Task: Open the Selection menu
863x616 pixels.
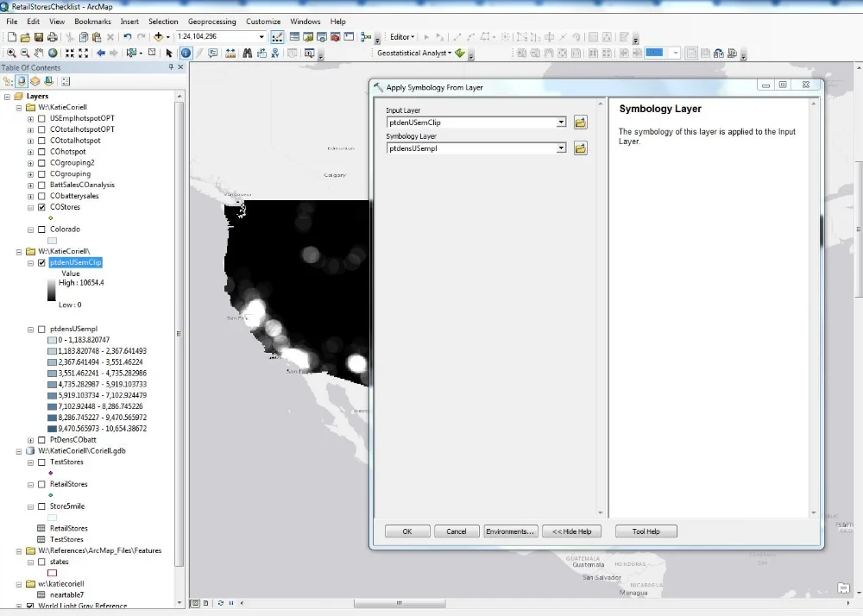Action: [163, 22]
